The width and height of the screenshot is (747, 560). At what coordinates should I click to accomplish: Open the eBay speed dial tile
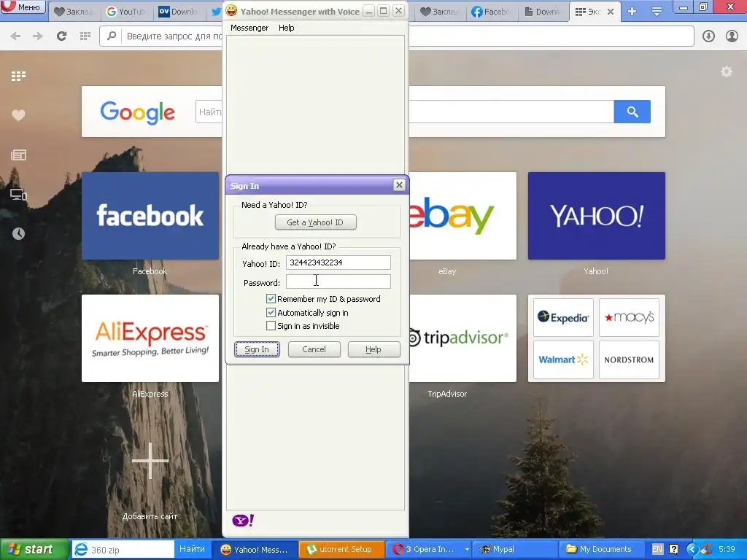click(462, 216)
